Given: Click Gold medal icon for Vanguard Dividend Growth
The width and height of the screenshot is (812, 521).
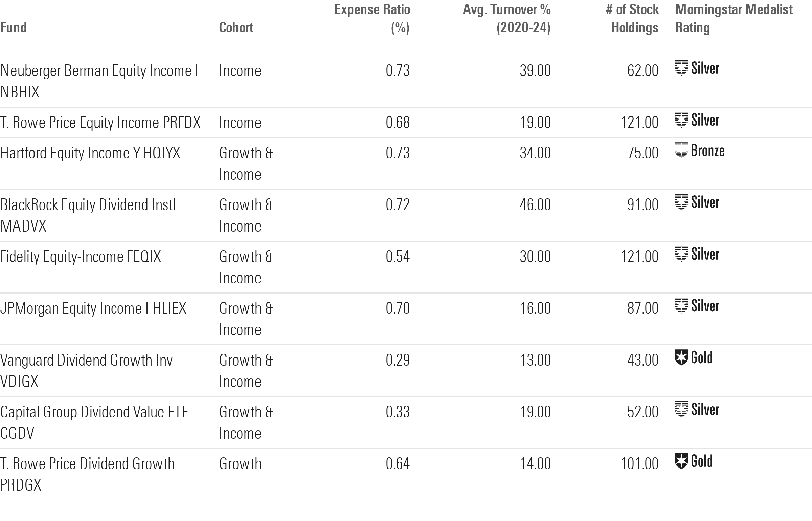Looking at the screenshot, I should pyautogui.click(x=681, y=357).
